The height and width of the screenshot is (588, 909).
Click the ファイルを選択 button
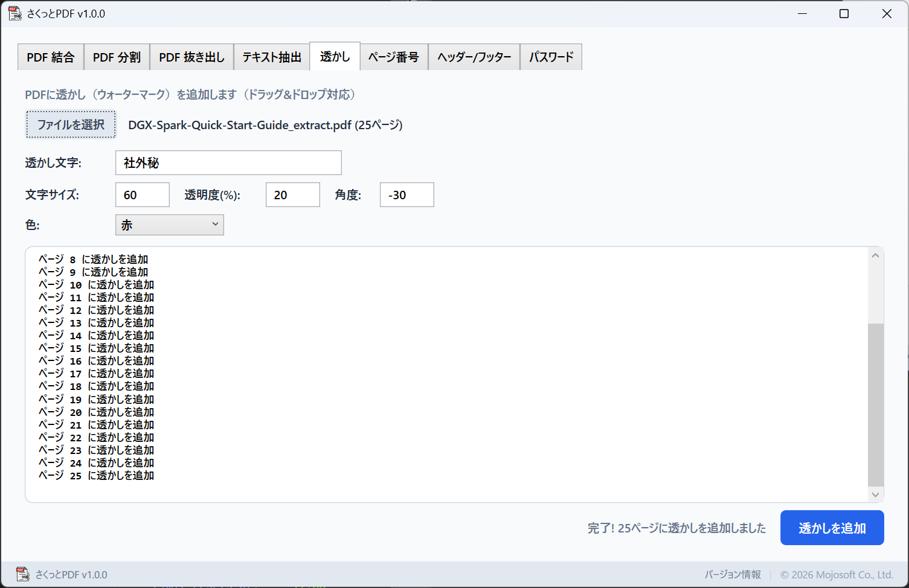point(71,124)
